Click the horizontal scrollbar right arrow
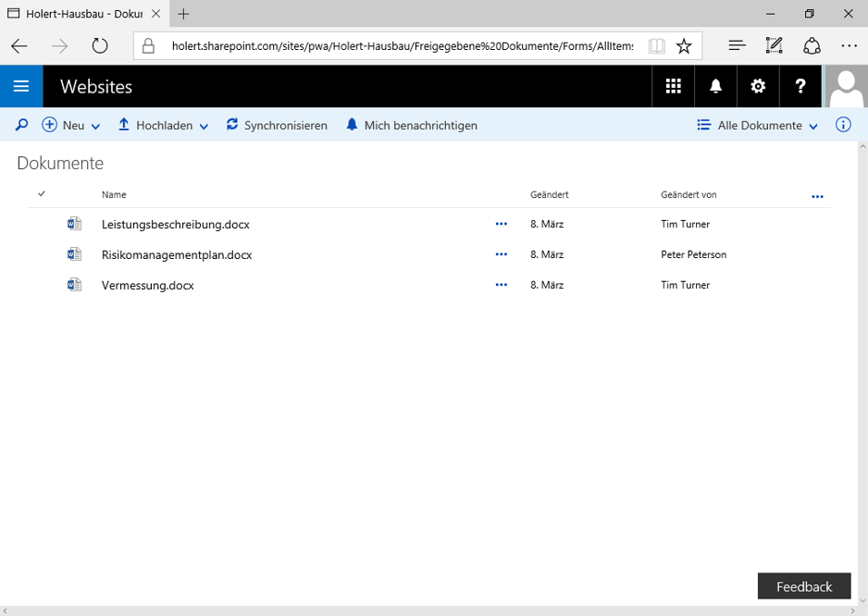This screenshot has height=616, width=868. 852,611
